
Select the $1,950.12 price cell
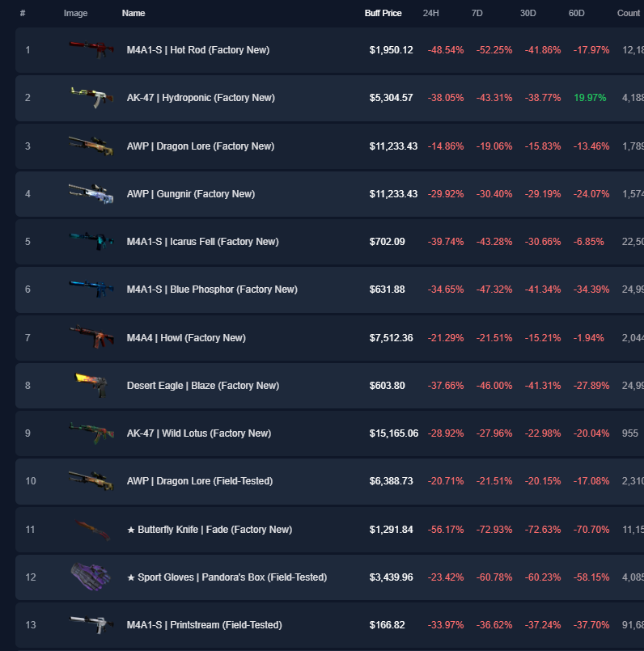(x=392, y=50)
